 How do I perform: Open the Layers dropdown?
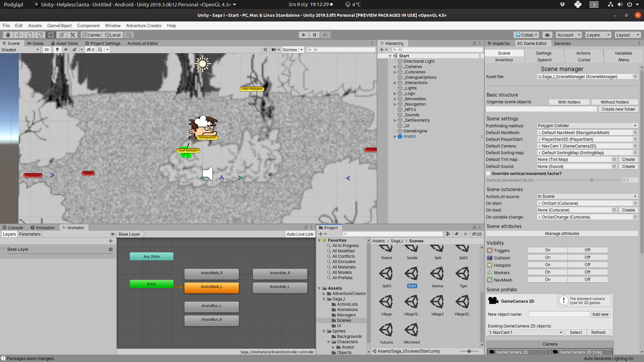coord(598,35)
